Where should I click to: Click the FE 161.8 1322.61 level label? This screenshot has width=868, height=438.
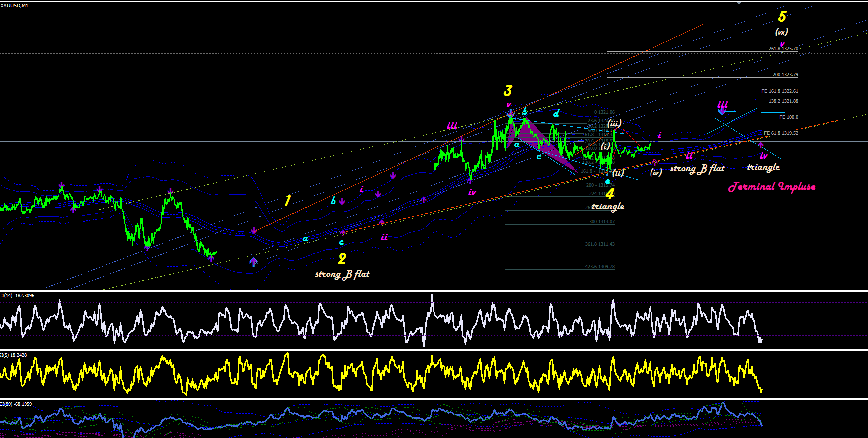[780, 91]
